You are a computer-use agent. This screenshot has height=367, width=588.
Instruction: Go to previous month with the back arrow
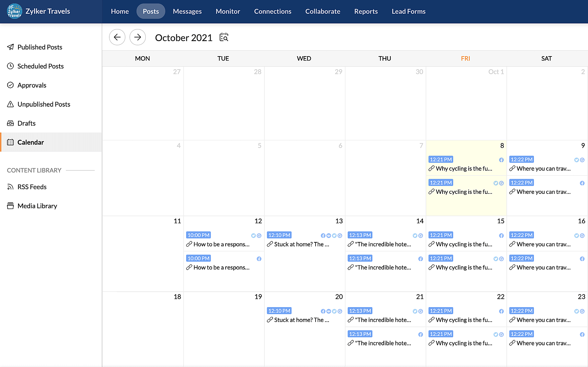click(117, 37)
